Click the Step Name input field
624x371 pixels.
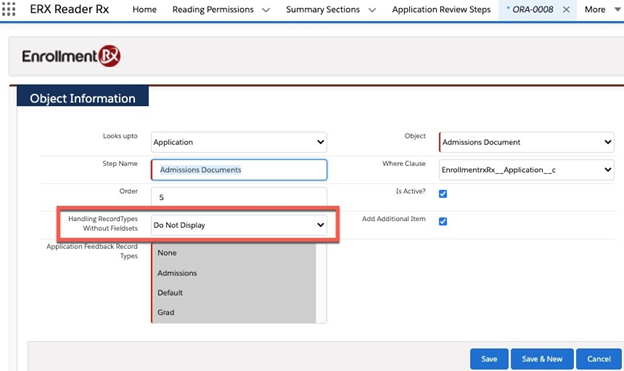coord(239,170)
